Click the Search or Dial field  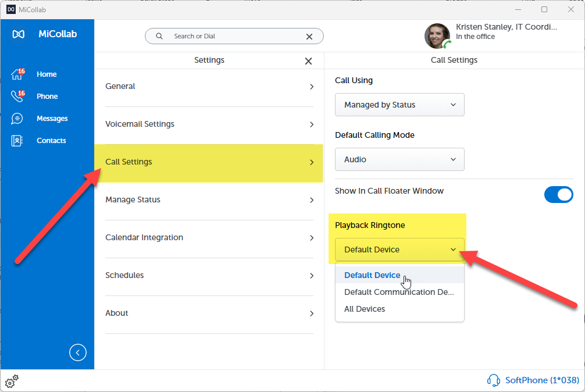233,36
